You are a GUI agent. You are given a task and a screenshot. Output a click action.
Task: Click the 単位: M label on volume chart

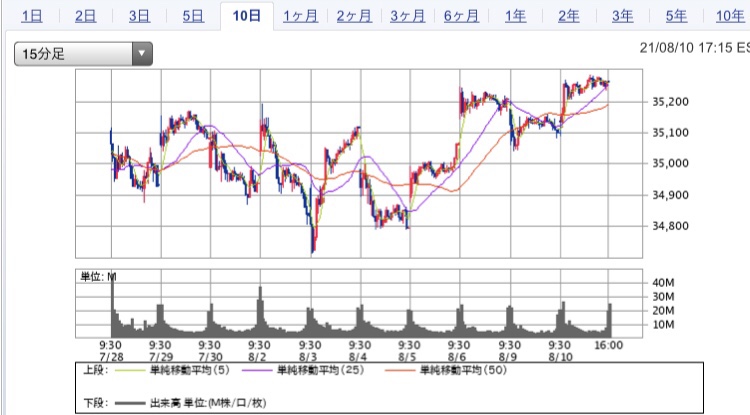(x=99, y=277)
